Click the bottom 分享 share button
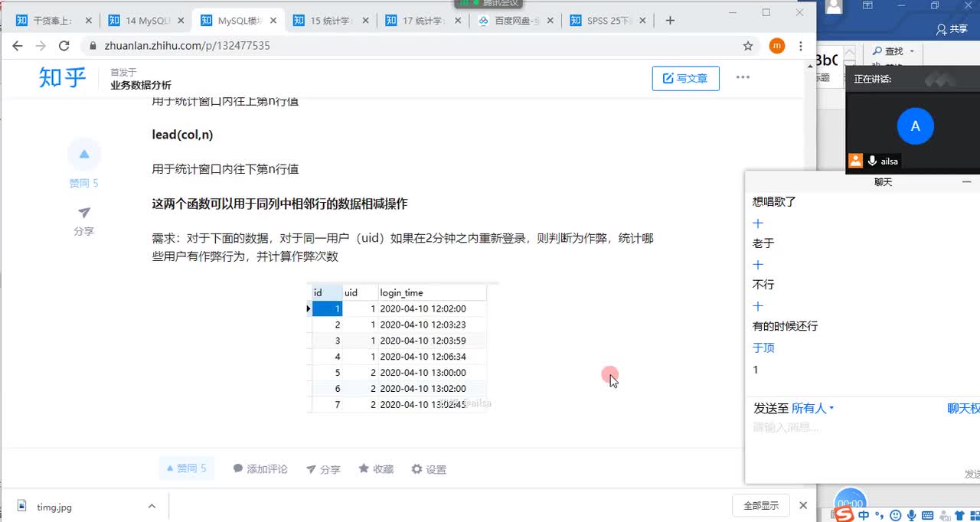Viewport: 980px width, 522px height. pos(323,469)
